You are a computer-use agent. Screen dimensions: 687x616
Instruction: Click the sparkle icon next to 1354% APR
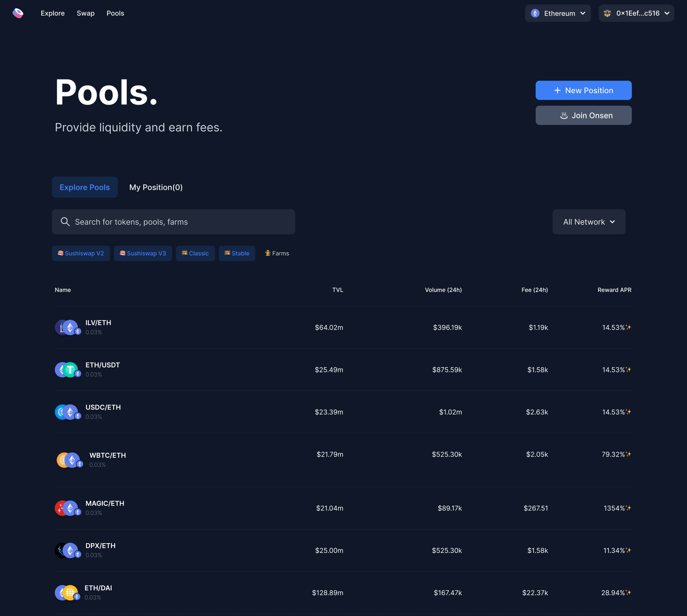pyautogui.click(x=628, y=508)
